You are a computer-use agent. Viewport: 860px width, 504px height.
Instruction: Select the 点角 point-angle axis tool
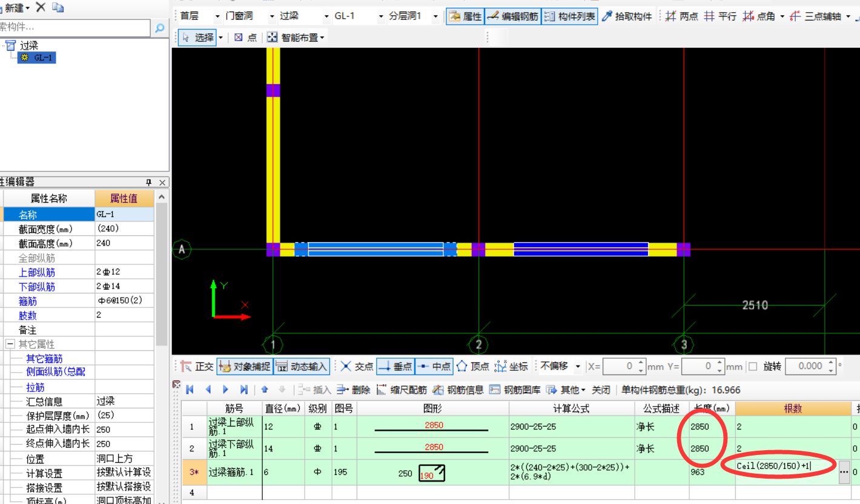759,16
